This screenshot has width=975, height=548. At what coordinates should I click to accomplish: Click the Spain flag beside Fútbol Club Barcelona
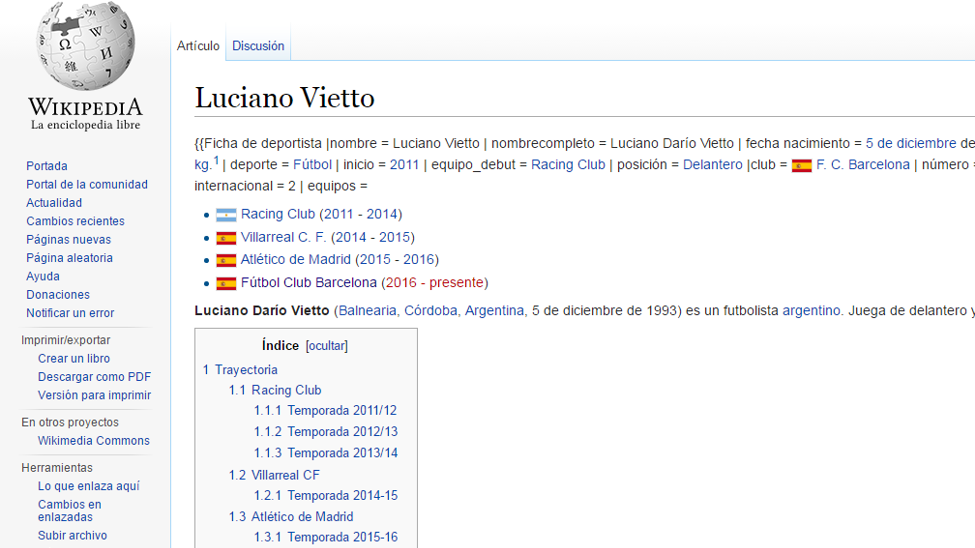[227, 283]
